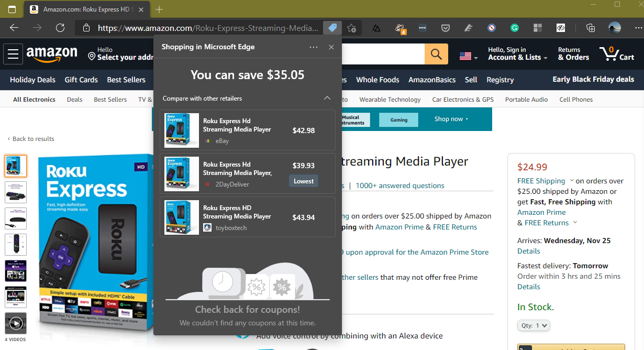The height and width of the screenshot is (350, 644).
Task: Open the Pocket extension icon
Action: click(x=446, y=28)
